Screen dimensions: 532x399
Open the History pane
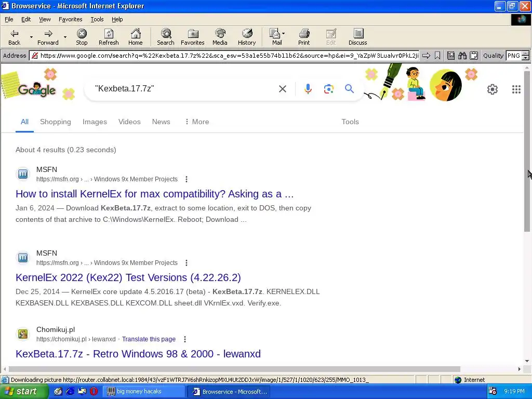(247, 37)
